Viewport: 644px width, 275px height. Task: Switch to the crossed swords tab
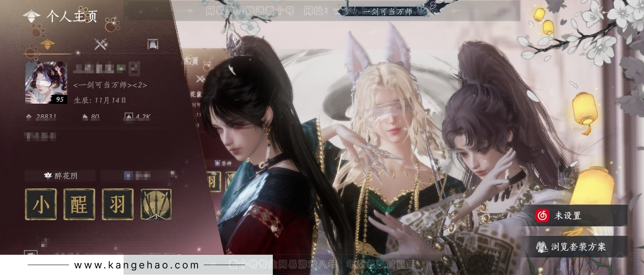[100, 44]
